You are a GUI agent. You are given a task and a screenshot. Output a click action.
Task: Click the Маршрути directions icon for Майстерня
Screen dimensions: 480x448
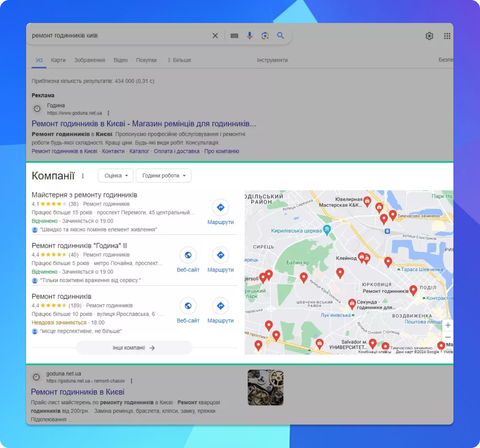(220, 207)
